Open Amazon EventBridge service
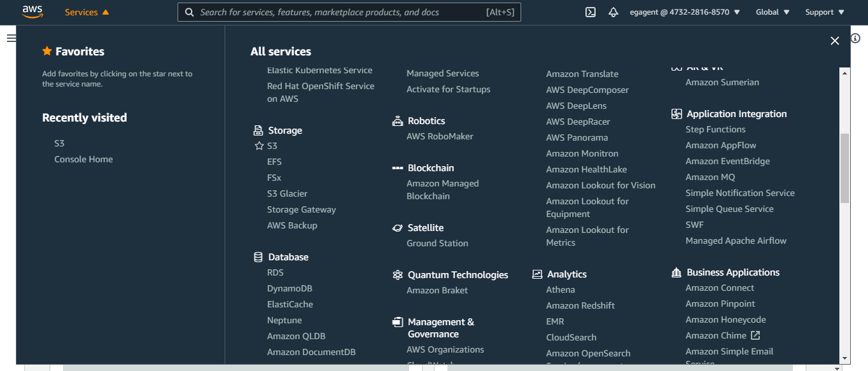 coord(727,161)
